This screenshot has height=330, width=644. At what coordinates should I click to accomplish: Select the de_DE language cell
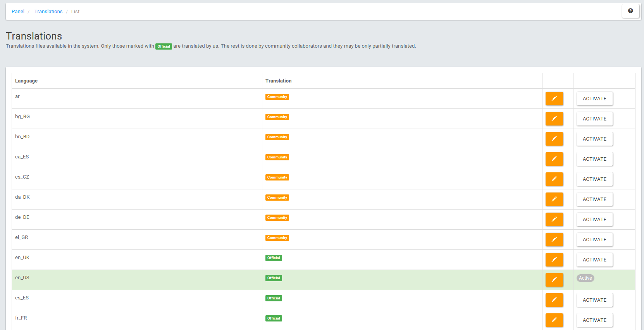(137, 219)
